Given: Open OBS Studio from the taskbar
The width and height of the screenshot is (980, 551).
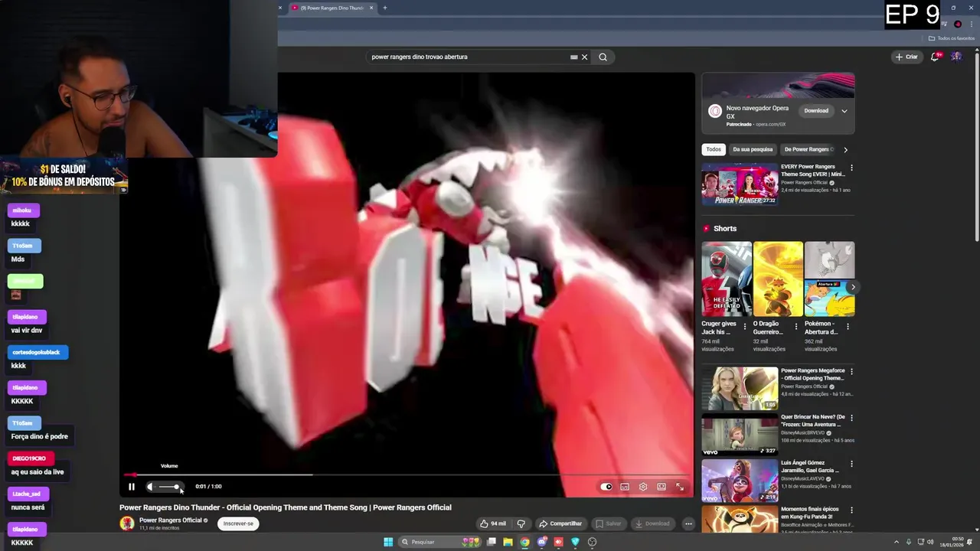Looking at the screenshot, I should pos(592,542).
